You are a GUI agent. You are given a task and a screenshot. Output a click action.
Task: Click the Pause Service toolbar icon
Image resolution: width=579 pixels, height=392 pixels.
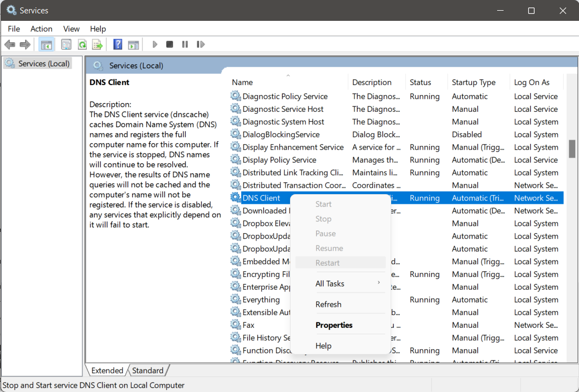(x=185, y=45)
